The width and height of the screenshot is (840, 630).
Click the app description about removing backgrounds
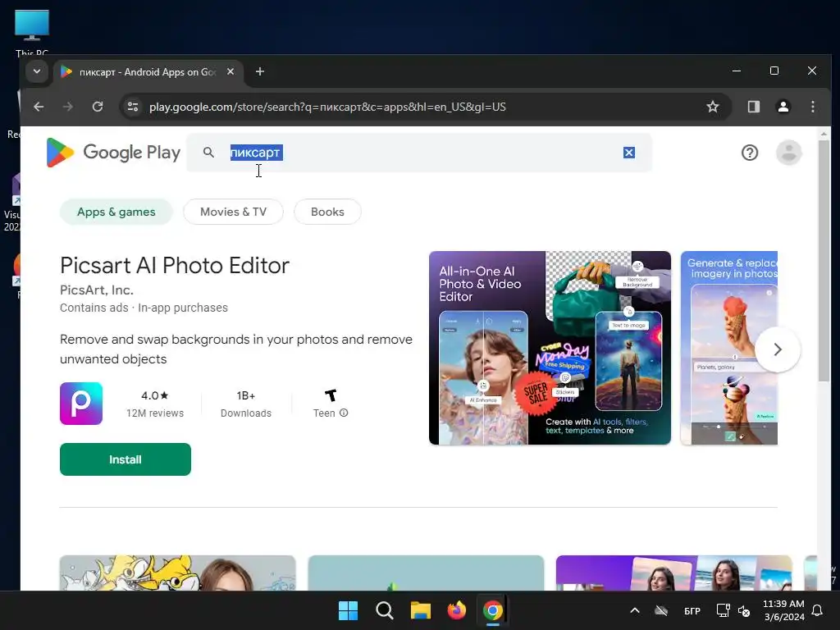click(x=236, y=349)
